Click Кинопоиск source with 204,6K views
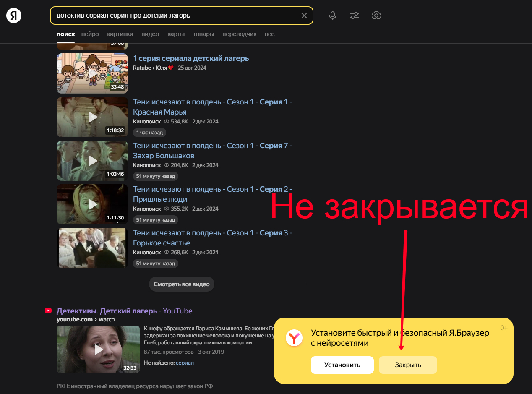This screenshot has height=394, width=532. pyautogui.click(x=147, y=165)
